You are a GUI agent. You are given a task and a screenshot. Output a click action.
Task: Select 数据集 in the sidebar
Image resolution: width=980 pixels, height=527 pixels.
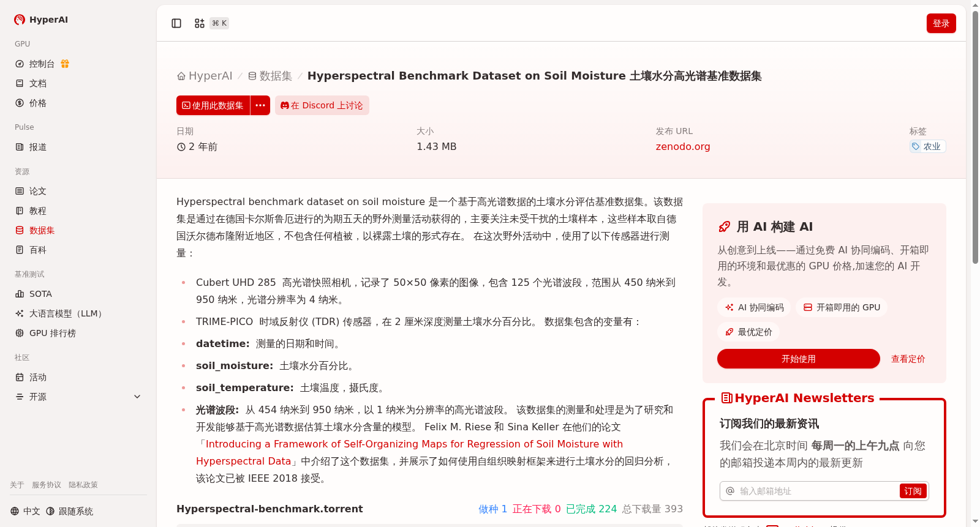tap(78, 230)
